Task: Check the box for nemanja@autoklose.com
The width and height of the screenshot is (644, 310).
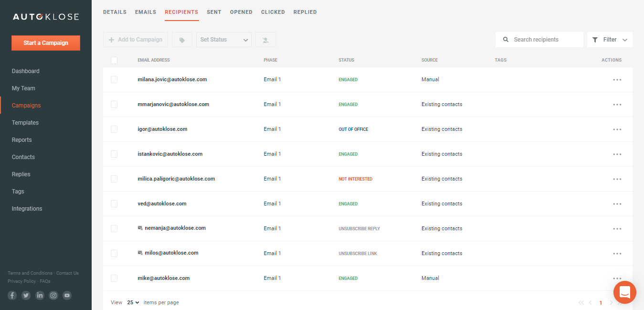Action: coord(114,228)
